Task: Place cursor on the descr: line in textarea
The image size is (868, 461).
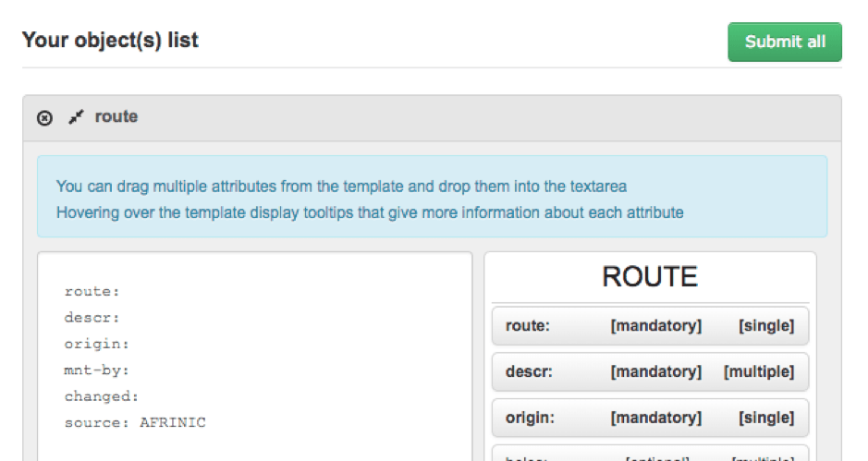Action: [92, 318]
